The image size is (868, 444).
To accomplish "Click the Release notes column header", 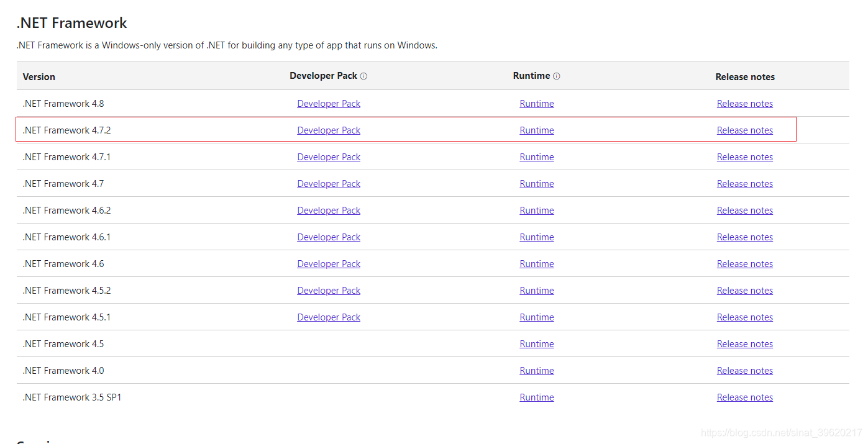I will coord(745,77).
